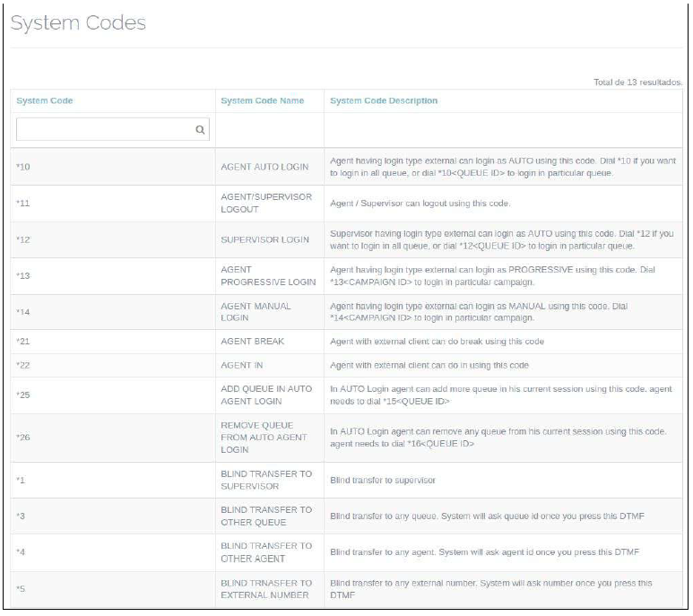
Task: Select the AGENT IN row name
Action: [242, 366]
